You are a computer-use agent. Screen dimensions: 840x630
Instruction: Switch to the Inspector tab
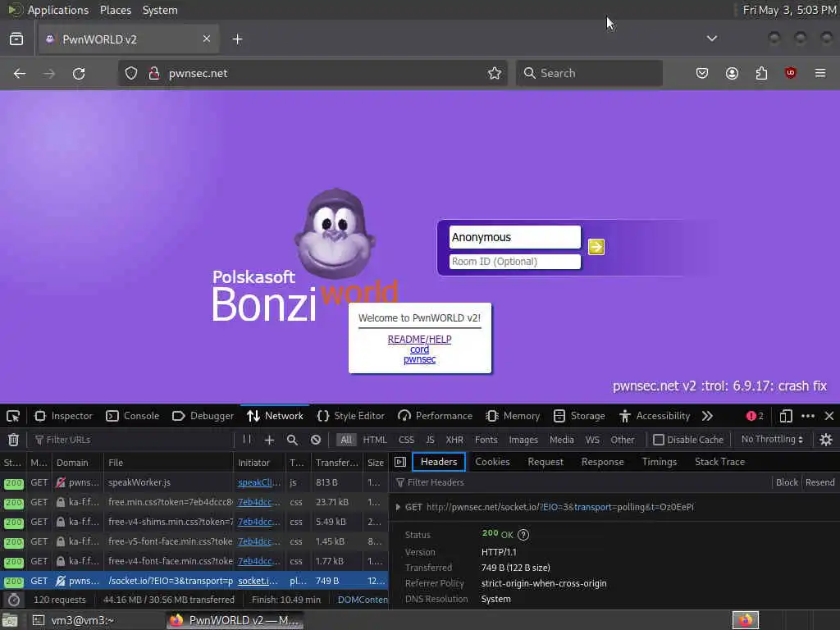point(63,416)
